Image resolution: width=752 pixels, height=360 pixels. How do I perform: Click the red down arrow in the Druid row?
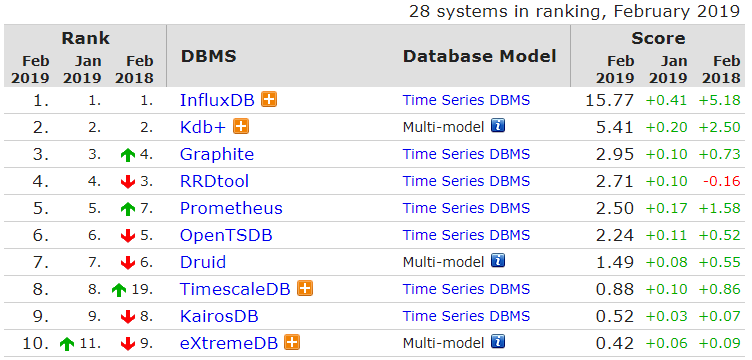coord(128,263)
